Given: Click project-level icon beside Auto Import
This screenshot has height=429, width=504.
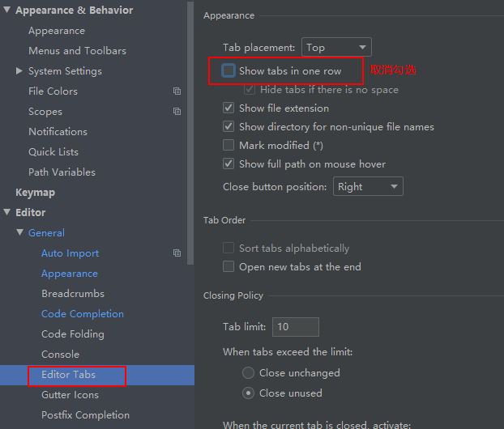Looking at the screenshot, I should 177,253.
